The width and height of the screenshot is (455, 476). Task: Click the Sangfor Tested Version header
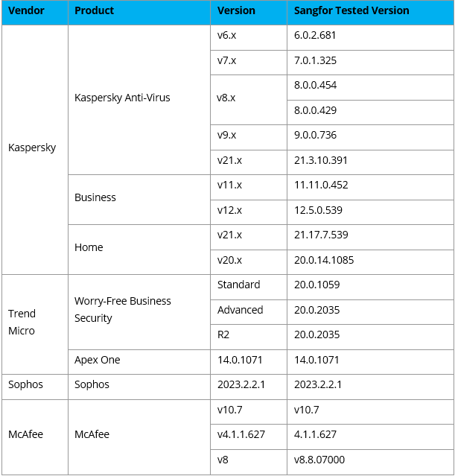pyautogui.click(x=351, y=11)
